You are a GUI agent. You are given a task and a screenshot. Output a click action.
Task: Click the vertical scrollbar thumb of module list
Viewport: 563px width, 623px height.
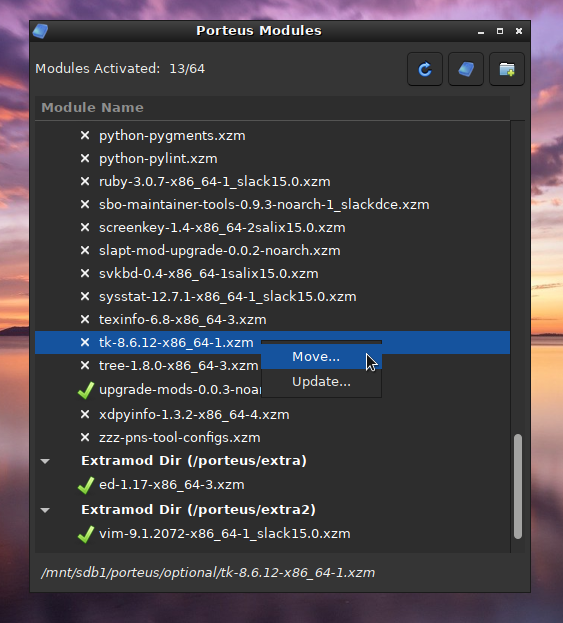517,486
